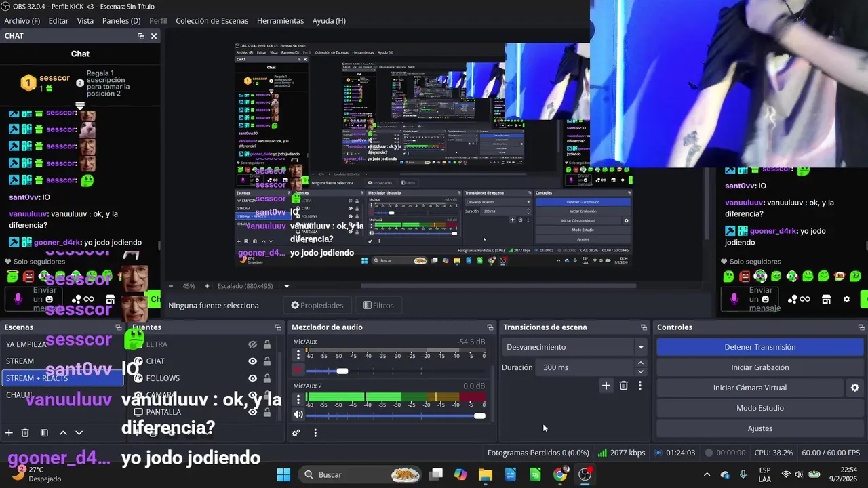Open chat settings gear in preview chat

[x=846, y=299]
